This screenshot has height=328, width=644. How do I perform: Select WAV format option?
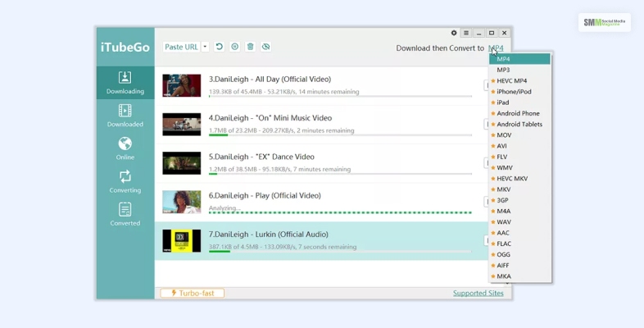(520, 222)
